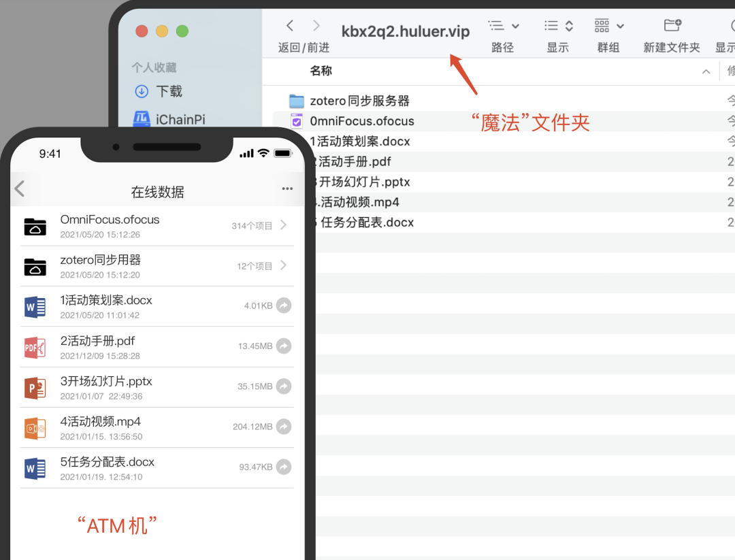Open the Finder path (路径) menu
This screenshot has height=560, width=735.
point(503,26)
